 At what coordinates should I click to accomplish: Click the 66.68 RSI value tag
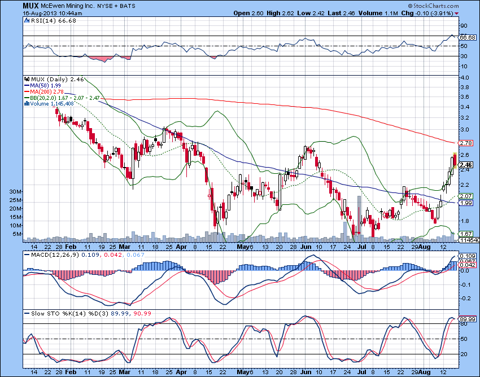[468, 38]
